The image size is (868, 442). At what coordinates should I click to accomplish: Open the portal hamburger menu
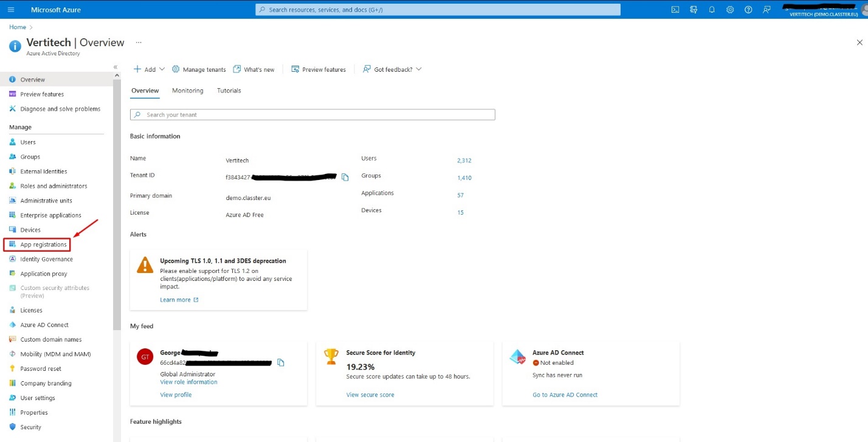pos(11,10)
